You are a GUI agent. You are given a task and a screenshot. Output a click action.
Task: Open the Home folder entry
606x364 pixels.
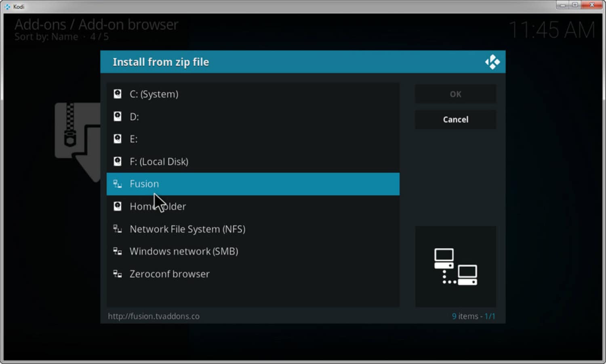coord(253,206)
